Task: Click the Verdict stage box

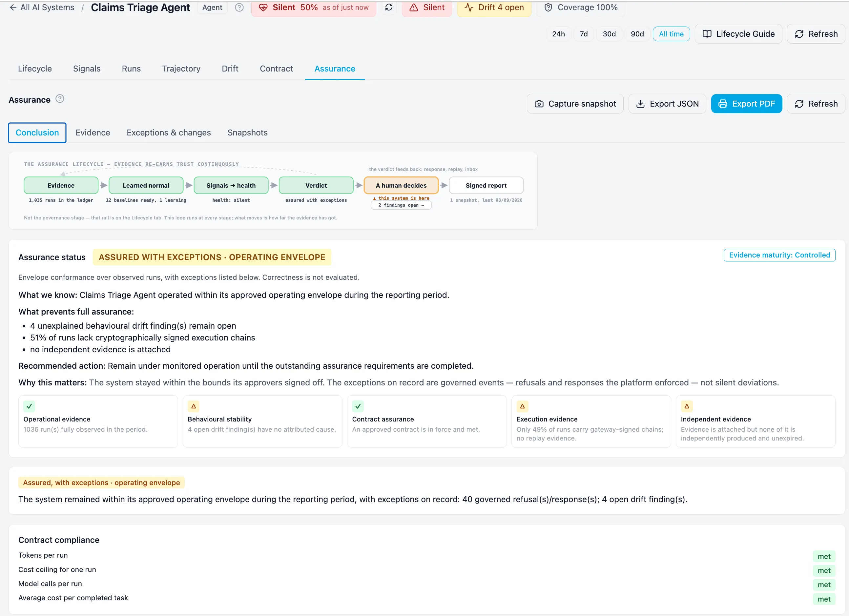Action: (316, 186)
